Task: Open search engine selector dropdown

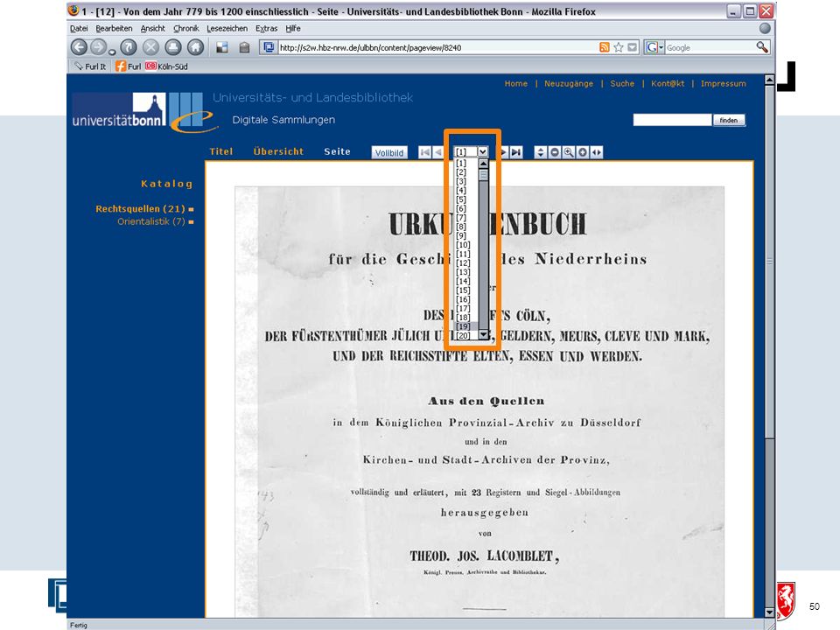Action: pos(654,47)
